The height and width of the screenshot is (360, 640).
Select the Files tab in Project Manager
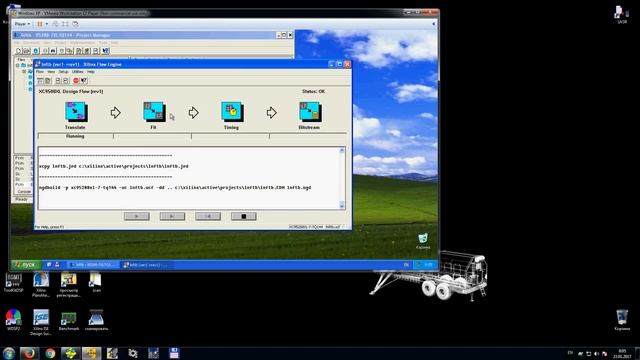click(x=21, y=60)
